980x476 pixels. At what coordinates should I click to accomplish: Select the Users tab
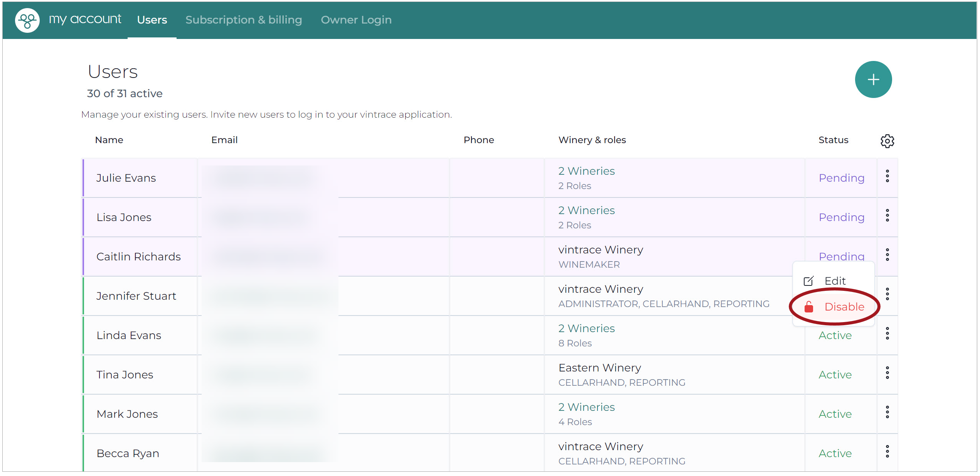(x=152, y=20)
